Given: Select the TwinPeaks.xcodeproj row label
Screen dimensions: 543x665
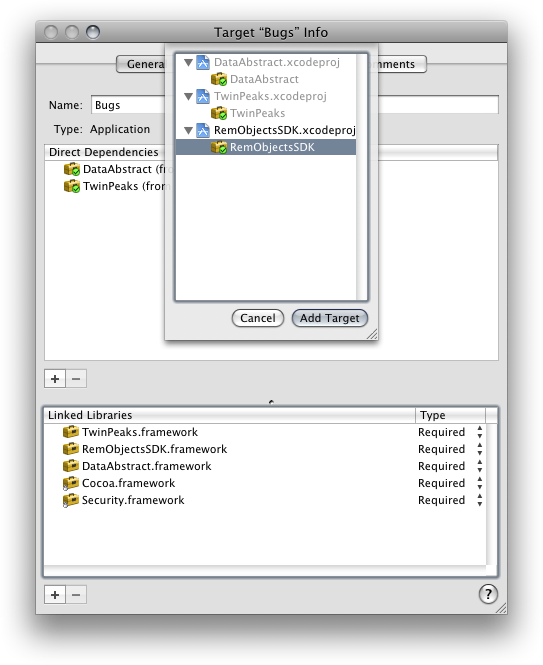Looking at the screenshot, I should pos(270,96).
